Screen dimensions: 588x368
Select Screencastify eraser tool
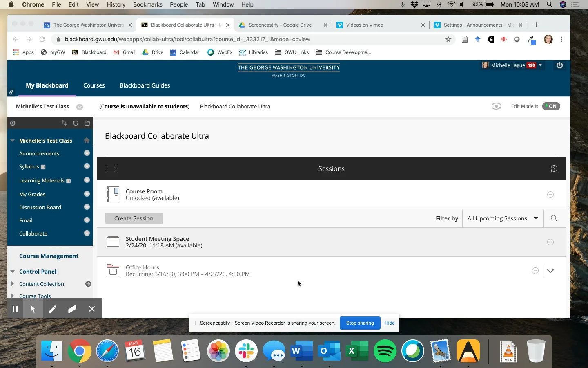coord(72,309)
